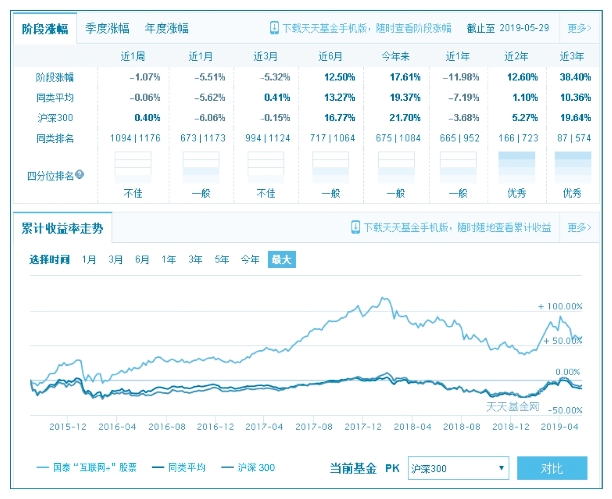This screenshot has height=499, width=612.
Task: Toggle the 沪深300 legend series in chart
Action: (x=250, y=467)
